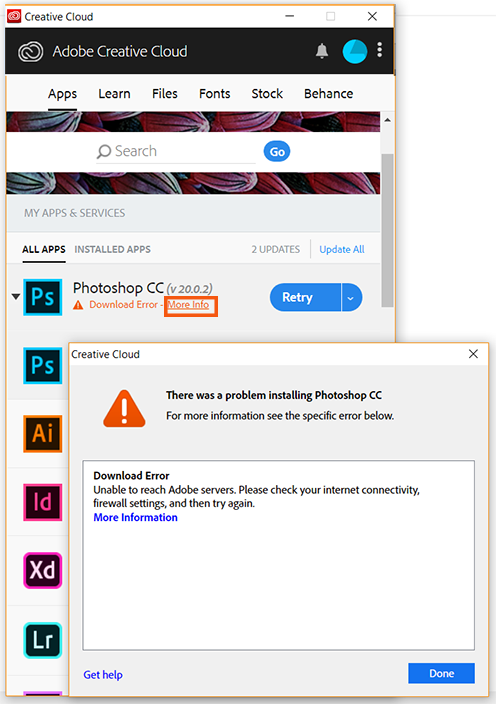This screenshot has width=496, height=704.
Task: Click the InDesign Id app icon
Action: tap(43, 502)
